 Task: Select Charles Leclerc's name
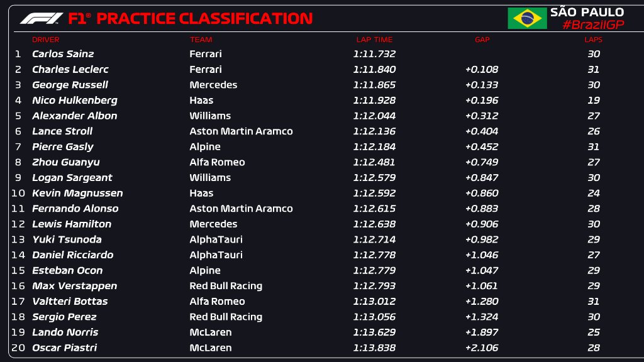70,69
